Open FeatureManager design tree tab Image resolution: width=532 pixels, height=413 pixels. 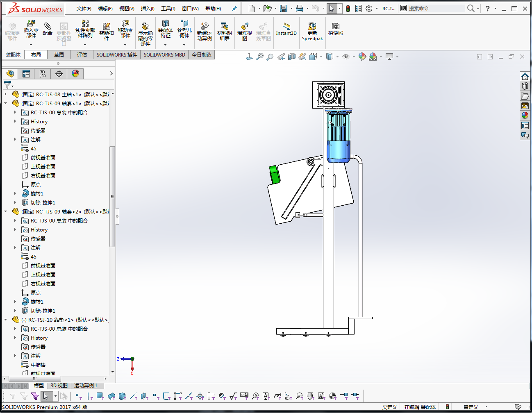(x=10, y=74)
